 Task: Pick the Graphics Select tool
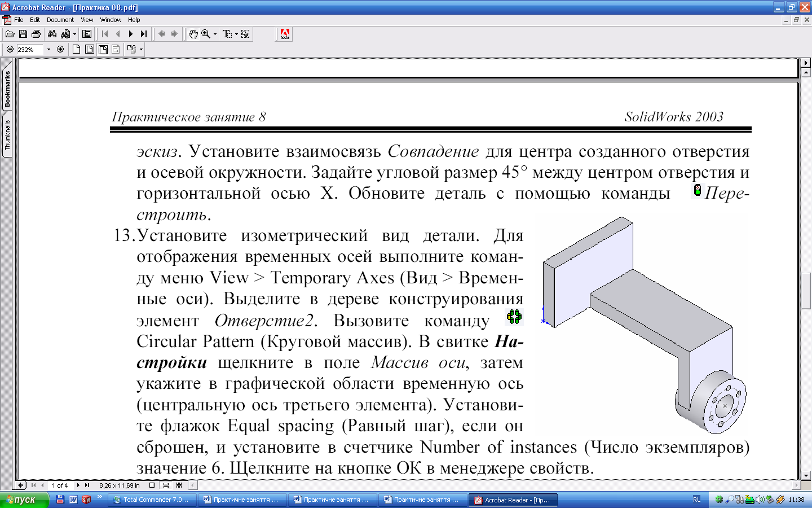pos(245,34)
